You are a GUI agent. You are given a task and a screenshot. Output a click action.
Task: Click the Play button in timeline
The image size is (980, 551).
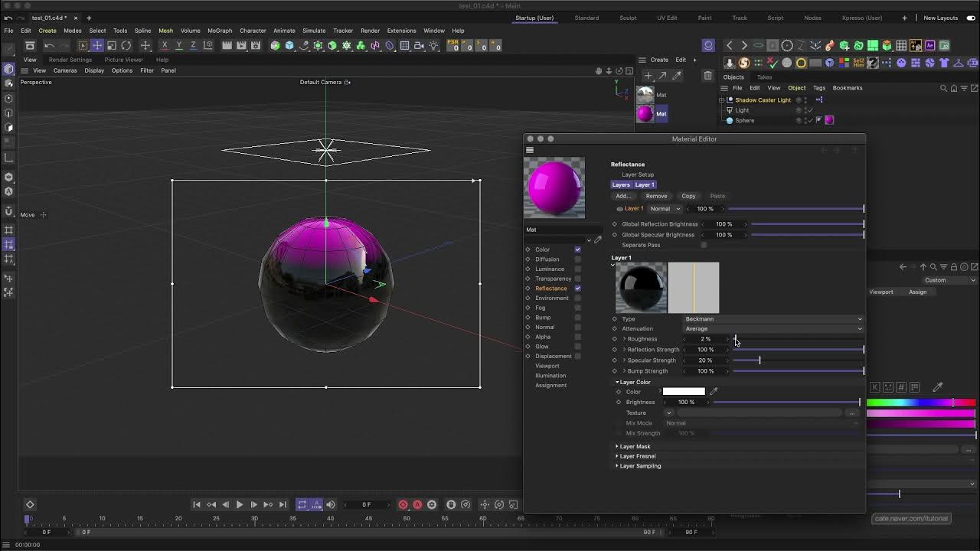tap(239, 504)
